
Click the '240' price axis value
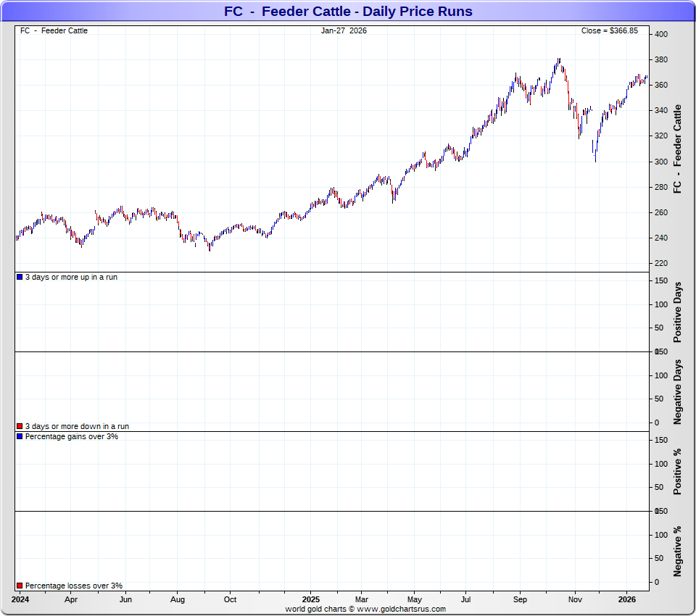661,238
